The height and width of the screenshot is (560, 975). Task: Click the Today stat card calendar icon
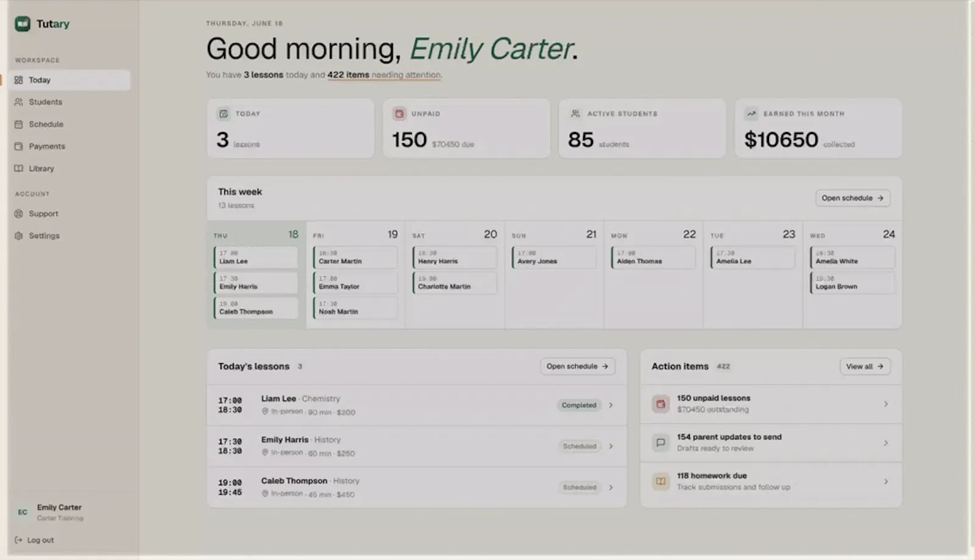224,114
